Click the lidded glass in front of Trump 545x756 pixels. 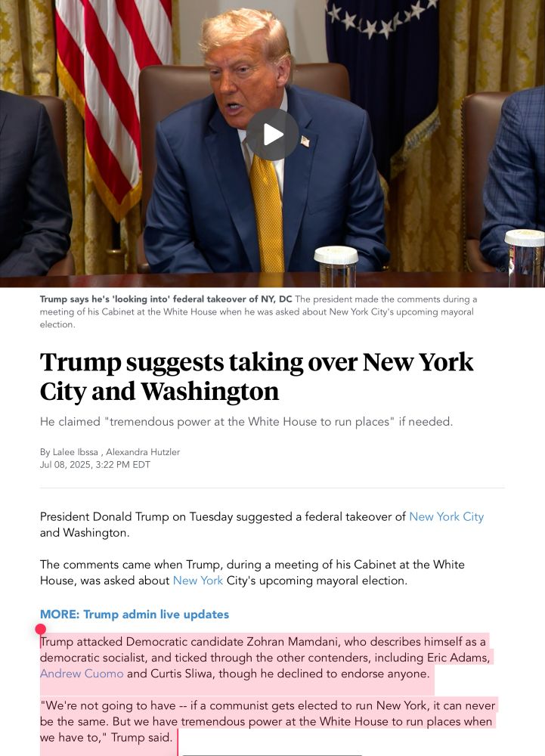click(336, 266)
